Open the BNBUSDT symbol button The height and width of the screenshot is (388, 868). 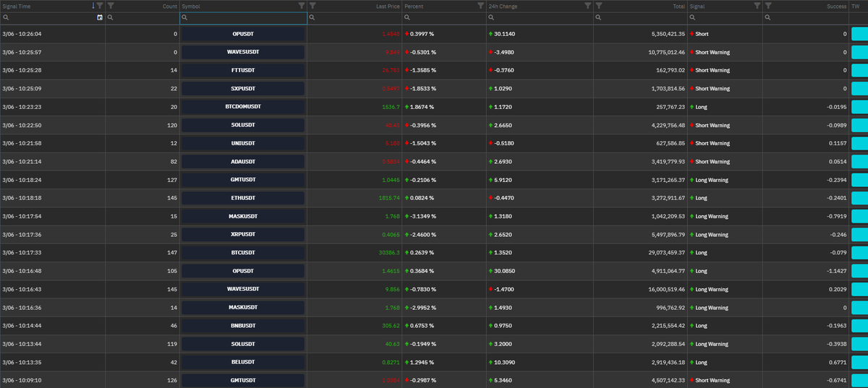pyautogui.click(x=243, y=326)
